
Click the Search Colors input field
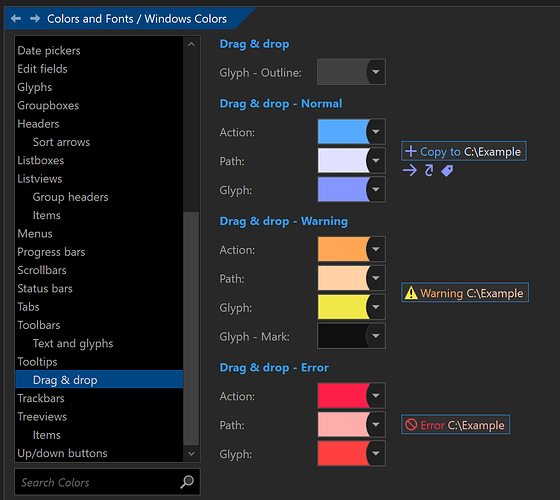pyautogui.click(x=96, y=482)
